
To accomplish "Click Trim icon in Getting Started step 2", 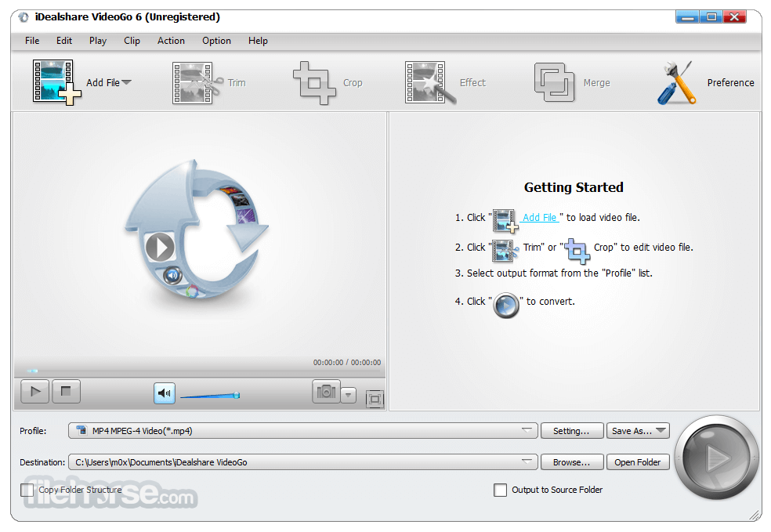I will (x=505, y=250).
